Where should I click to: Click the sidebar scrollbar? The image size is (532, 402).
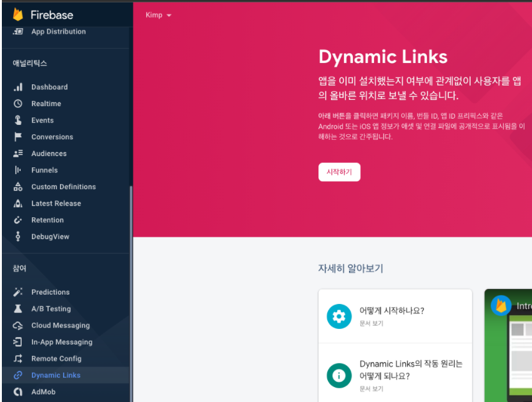131,294
